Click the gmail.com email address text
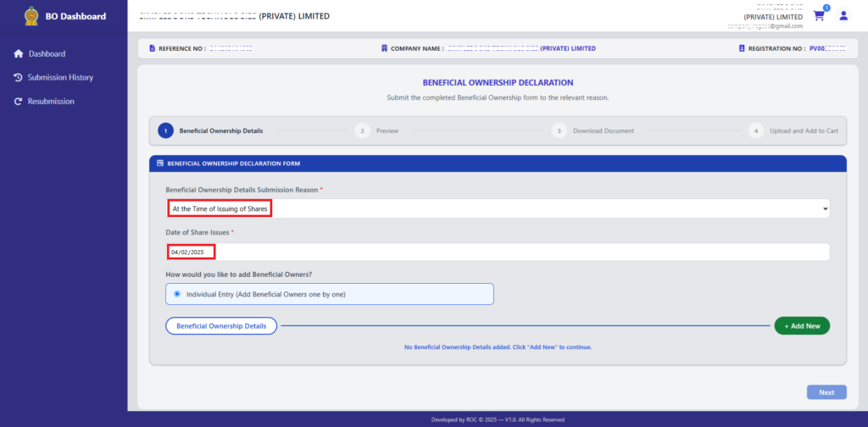The image size is (868, 427). (765, 26)
